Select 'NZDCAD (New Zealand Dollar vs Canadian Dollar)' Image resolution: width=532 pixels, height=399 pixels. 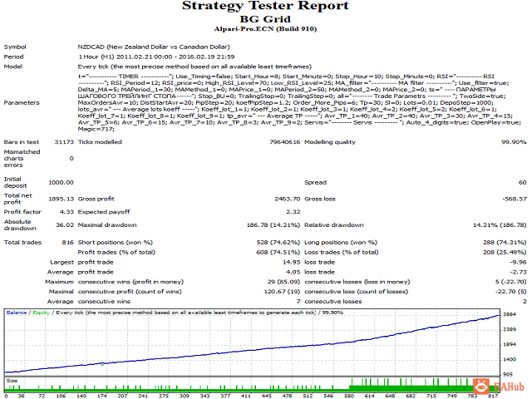click(154, 47)
